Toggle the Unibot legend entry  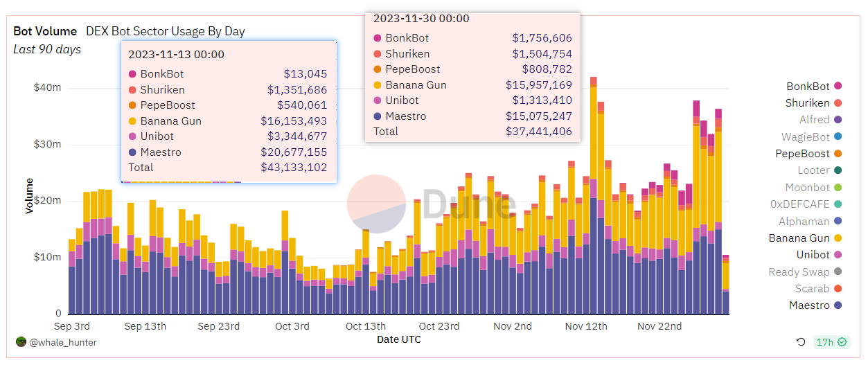(x=813, y=255)
